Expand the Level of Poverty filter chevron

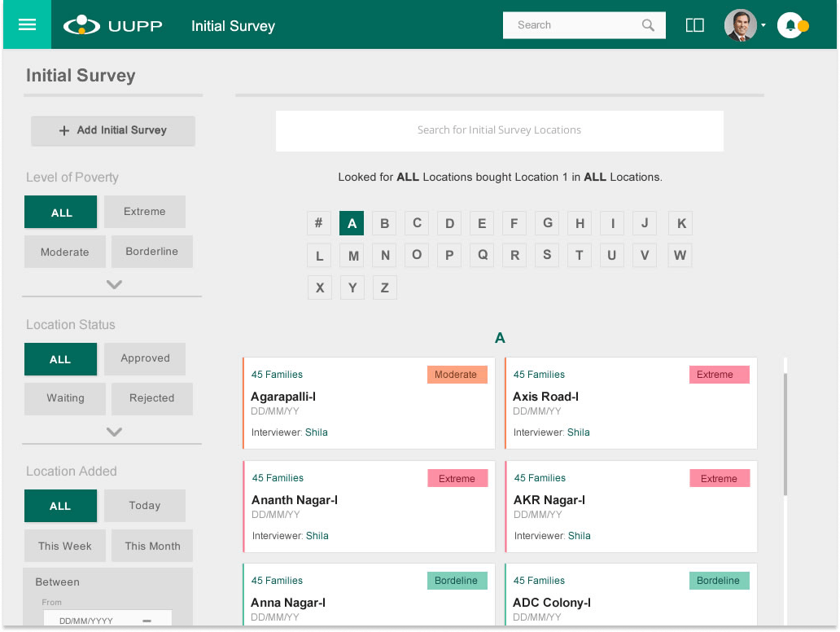(x=113, y=284)
